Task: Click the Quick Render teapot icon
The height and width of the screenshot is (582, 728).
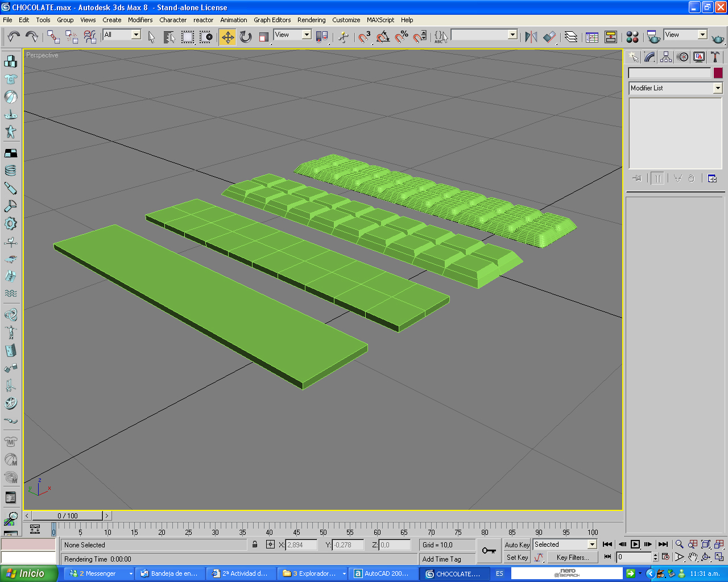Action: [718, 39]
